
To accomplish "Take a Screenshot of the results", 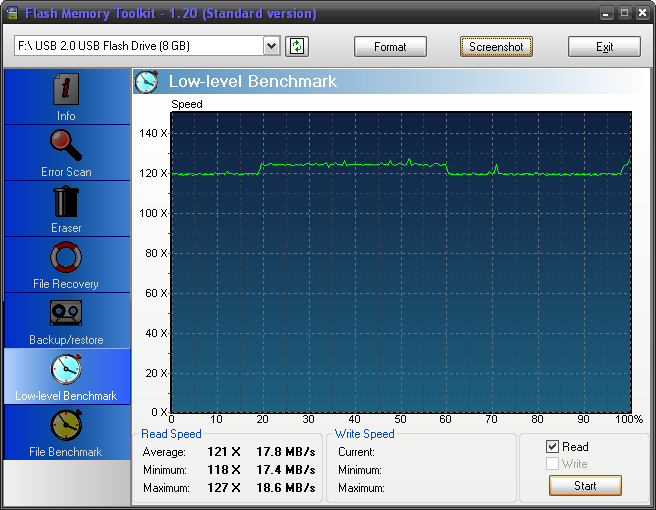I will click(496, 46).
